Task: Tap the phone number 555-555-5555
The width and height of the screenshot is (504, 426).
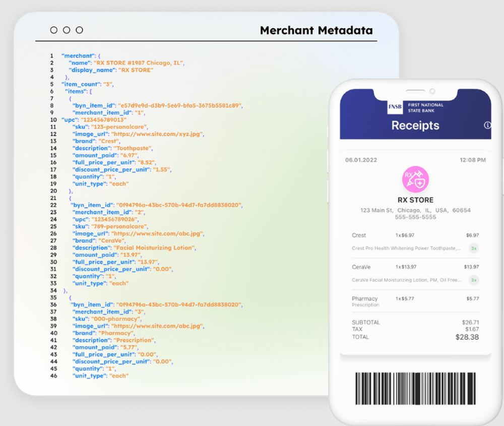Action: [415, 217]
